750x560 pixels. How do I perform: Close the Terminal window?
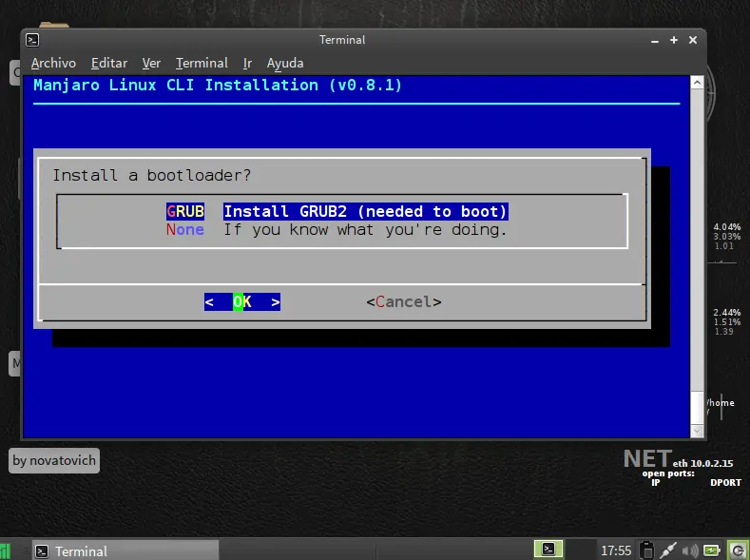point(693,40)
